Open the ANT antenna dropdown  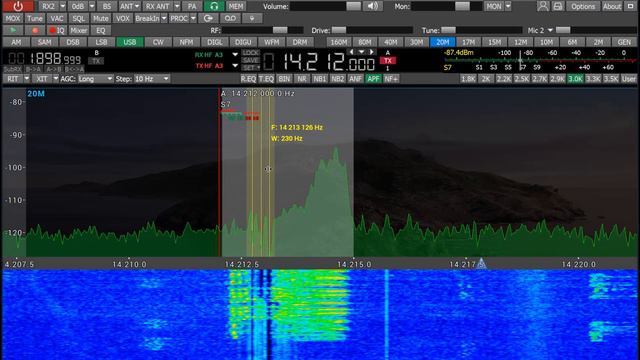pos(129,6)
